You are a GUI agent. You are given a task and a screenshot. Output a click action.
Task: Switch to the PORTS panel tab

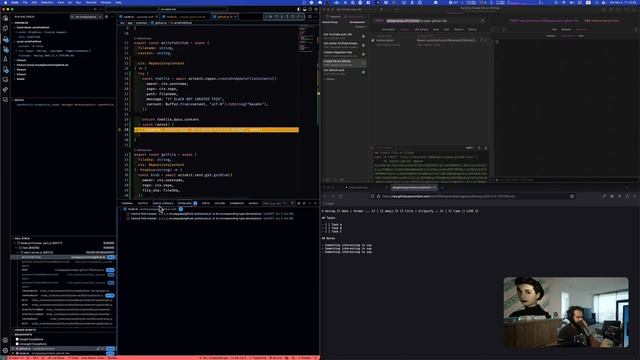pos(206,203)
